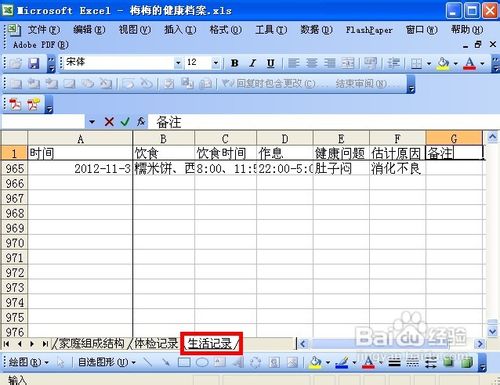The width and height of the screenshot is (500, 385).
Task: Click vertical scrollbar down arrow
Action: (492, 331)
